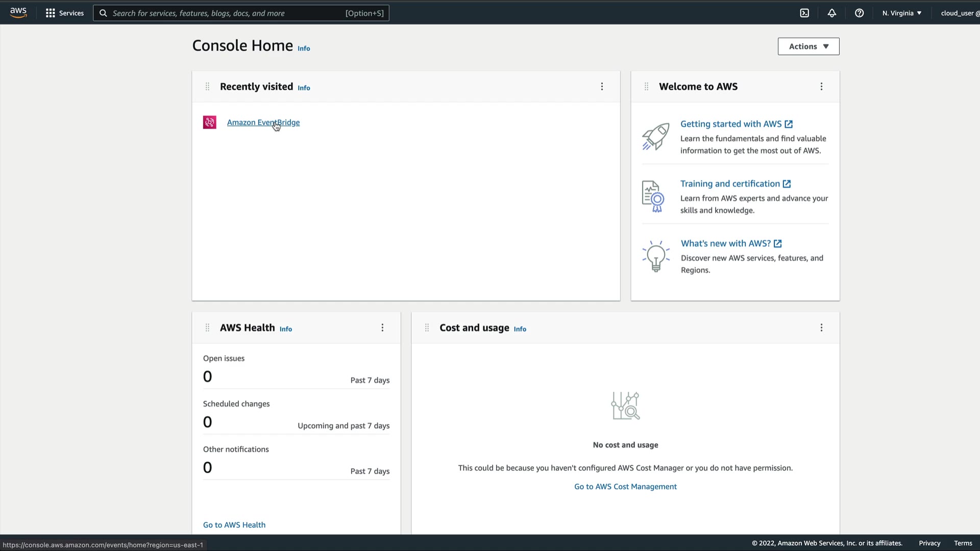Screen dimensions: 980x551
Task: Open the help question mark icon
Action: [860, 13]
